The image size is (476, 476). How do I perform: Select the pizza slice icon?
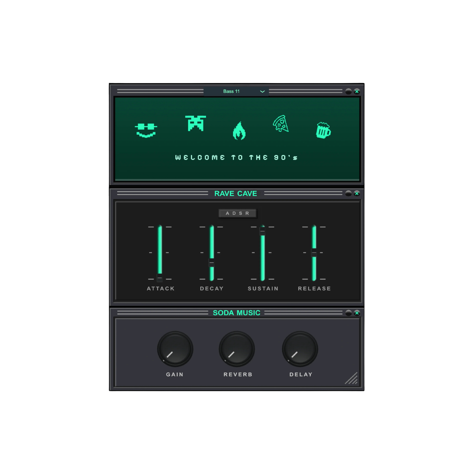pos(281,124)
